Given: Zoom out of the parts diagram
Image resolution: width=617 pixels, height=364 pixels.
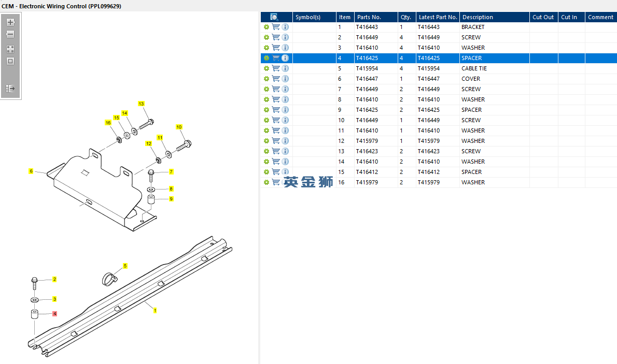Looking at the screenshot, I should [10, 35].
